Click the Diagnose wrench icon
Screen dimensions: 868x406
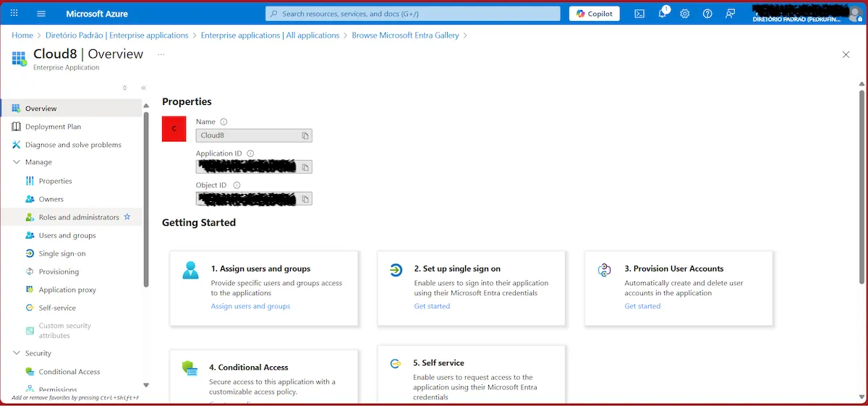click(17, 145)
